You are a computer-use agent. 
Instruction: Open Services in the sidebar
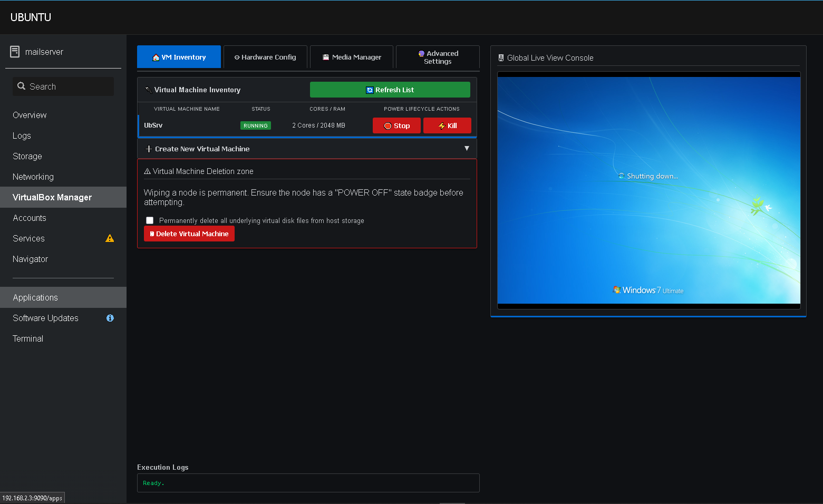pyautogui.click(x=63, y=238)
